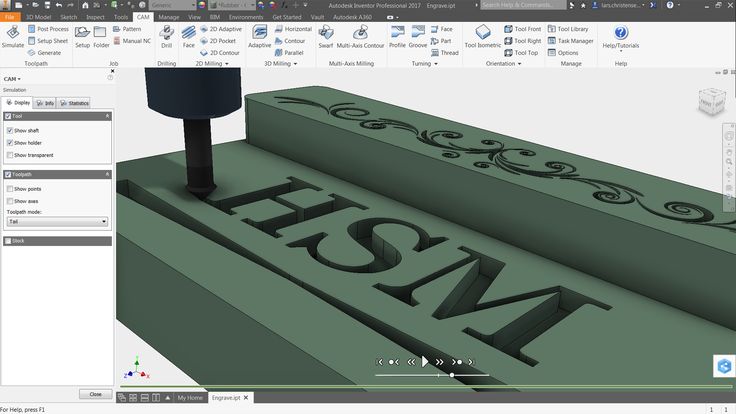Switch to the 3D Model ribbon tab
The image size is (736, 414).
point(38,17)
